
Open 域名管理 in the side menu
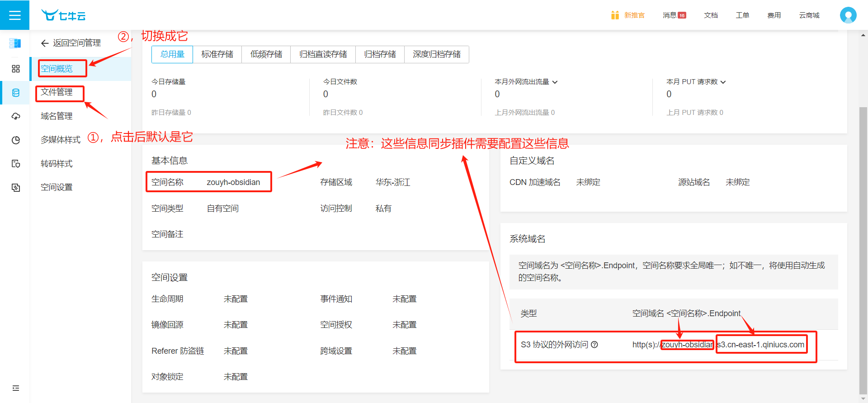tap(57, 116)
